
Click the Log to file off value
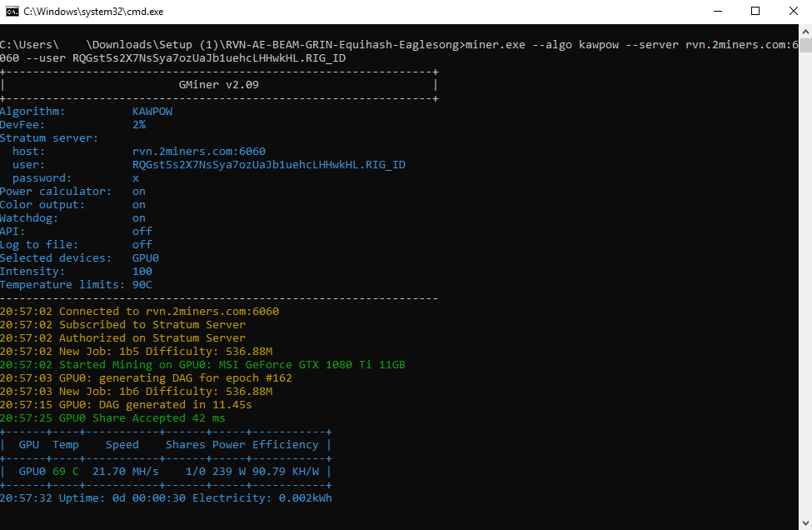142,244
